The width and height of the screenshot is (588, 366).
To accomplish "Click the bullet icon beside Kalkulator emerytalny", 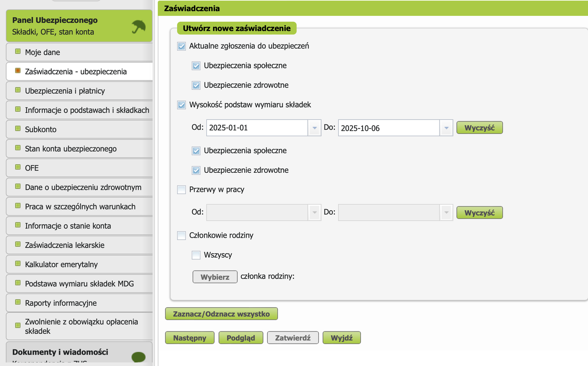I will [x=18, y=264].
